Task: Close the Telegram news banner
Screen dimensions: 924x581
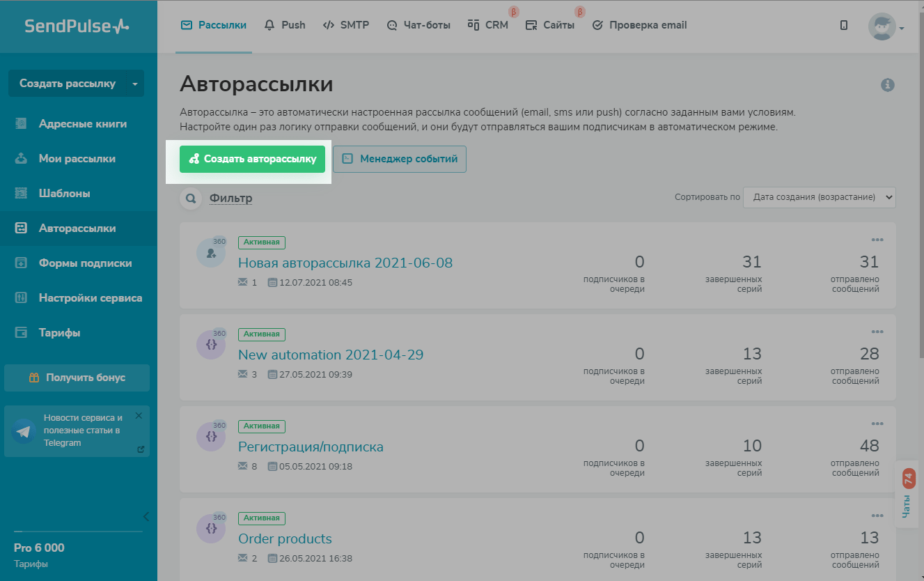Action: [x=139, y=416]
